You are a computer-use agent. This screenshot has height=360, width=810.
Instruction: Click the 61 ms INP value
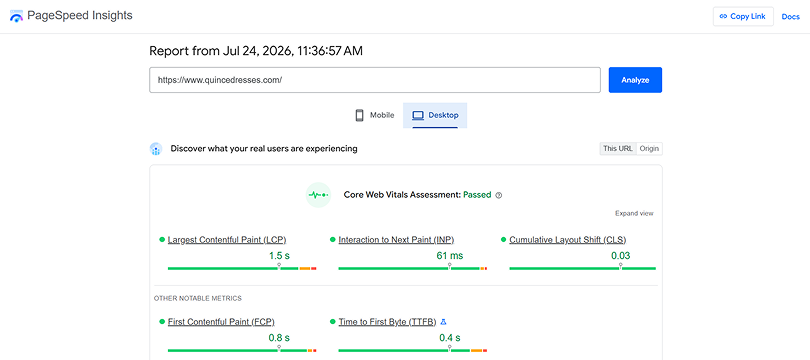(449, 256)
